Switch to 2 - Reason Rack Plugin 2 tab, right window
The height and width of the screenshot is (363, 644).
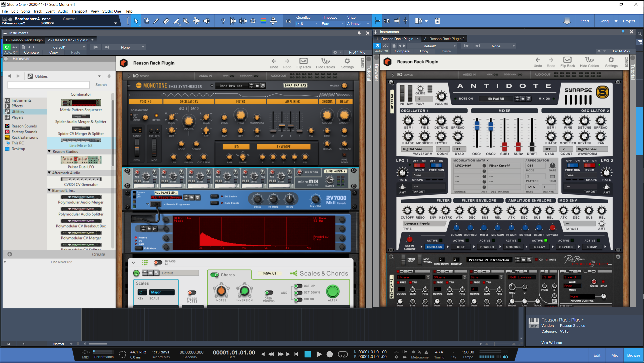444,39
